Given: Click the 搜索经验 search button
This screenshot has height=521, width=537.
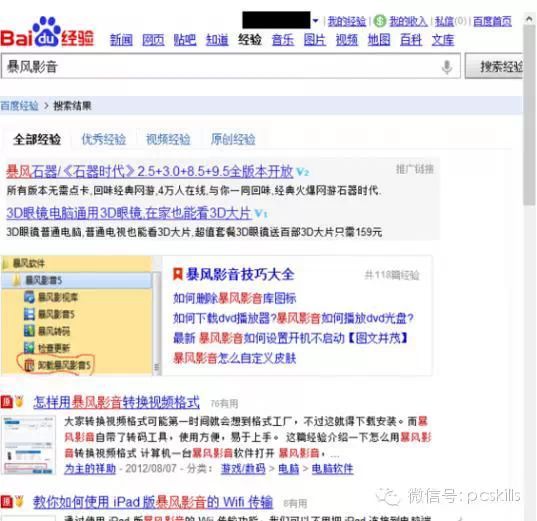Looking at the screenshot, I should pos(495,66).
